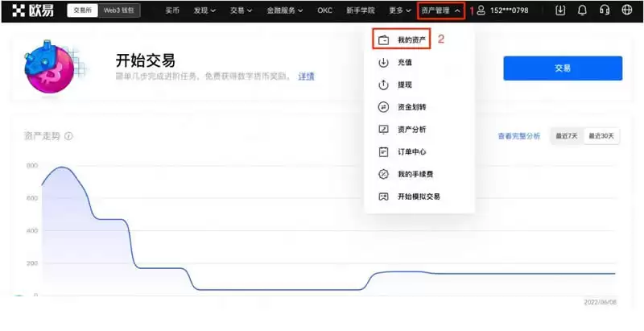Open the globe language selector icon
The image size is (644, 331).
tap(627, 11)
